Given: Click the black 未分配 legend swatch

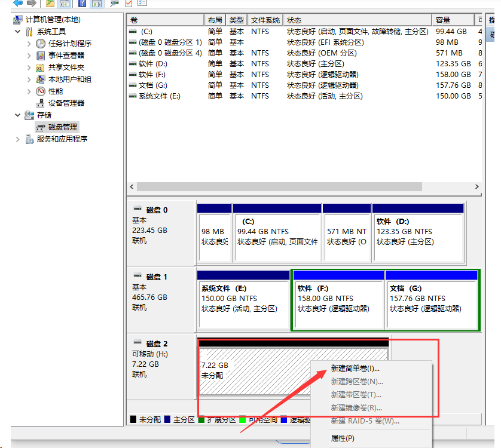Looking at the screenshot, I should (x=133, y=420).
